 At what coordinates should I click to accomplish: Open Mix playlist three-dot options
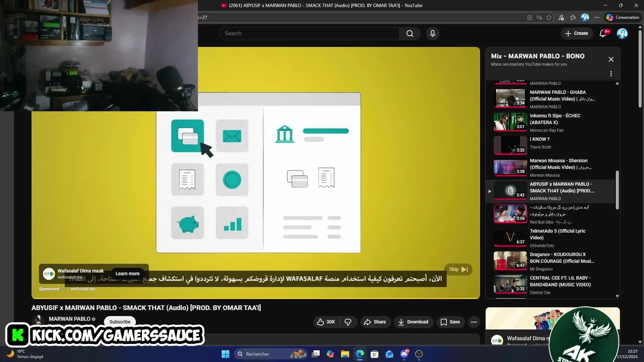click(611, 74)
